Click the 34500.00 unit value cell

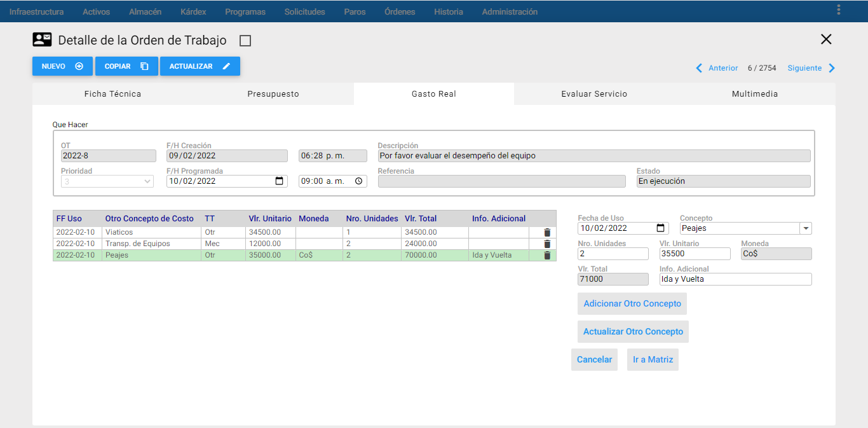coord(270,232)
